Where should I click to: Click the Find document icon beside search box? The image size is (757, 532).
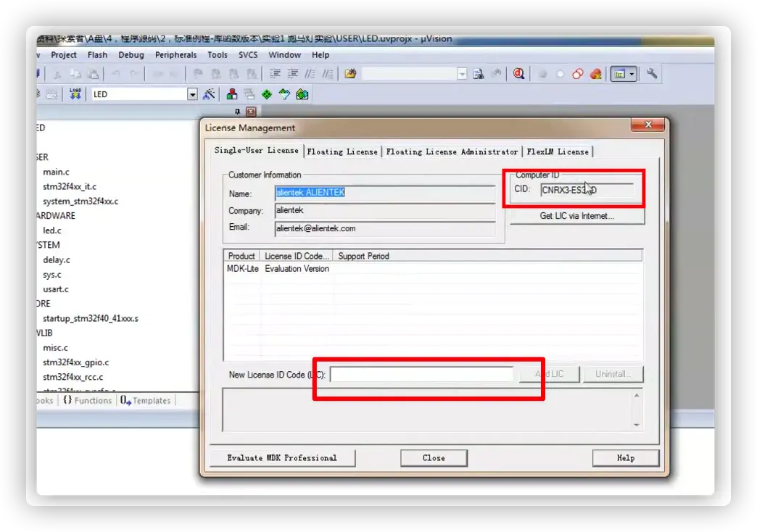pos(479,74)
